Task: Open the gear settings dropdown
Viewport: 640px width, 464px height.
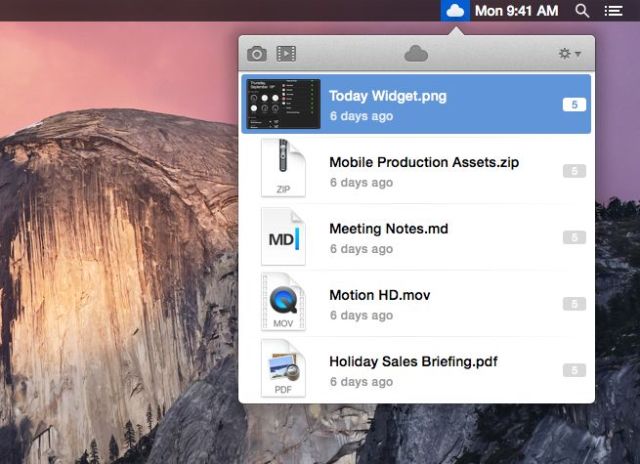Action: click(570, 53)
